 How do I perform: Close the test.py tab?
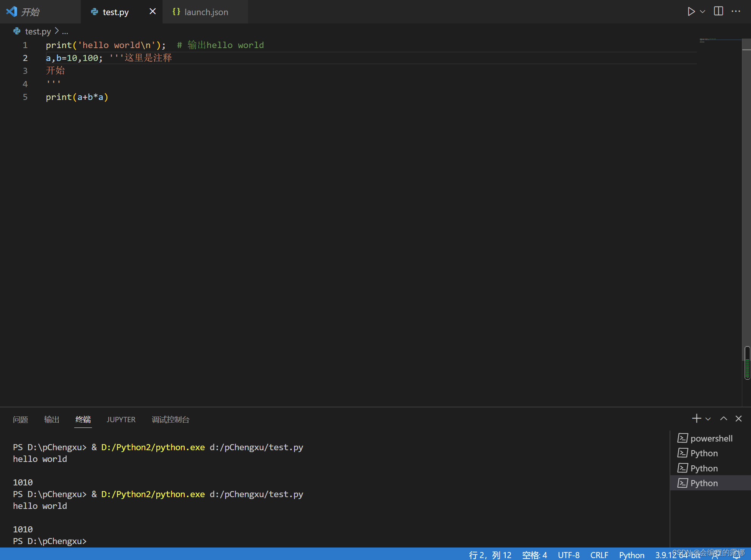[x=153, y=11]
